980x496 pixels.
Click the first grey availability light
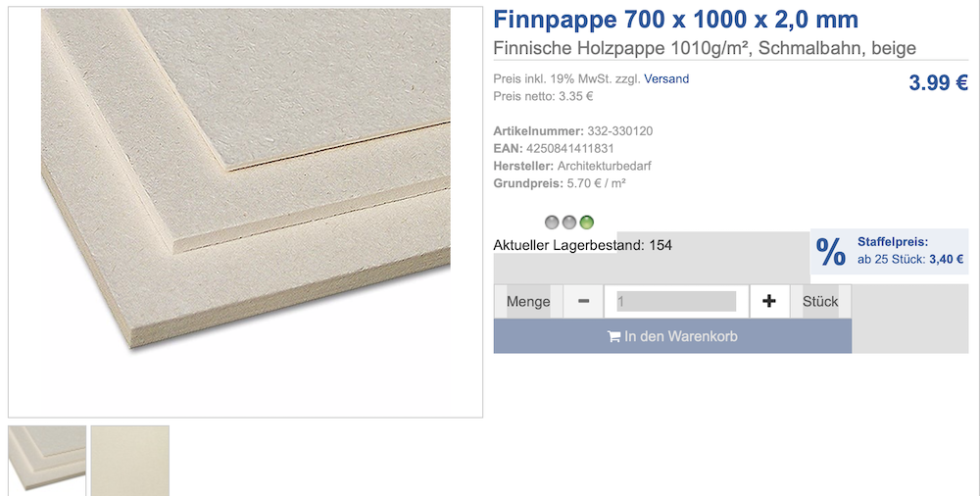coord(551,223)
